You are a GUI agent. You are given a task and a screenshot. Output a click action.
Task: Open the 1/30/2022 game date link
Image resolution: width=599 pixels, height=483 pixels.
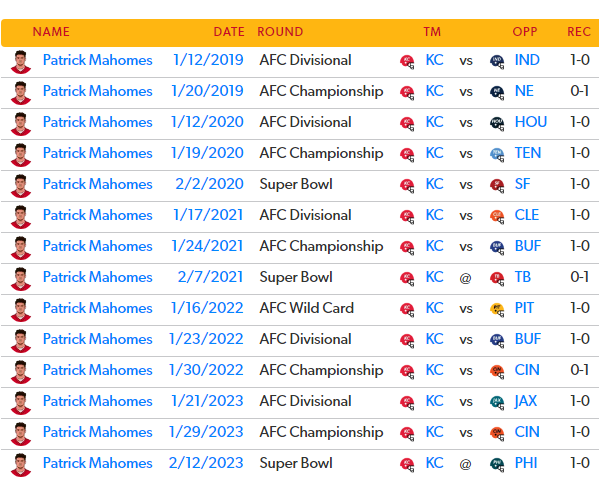pyautogui.click(x=206, y=370)
